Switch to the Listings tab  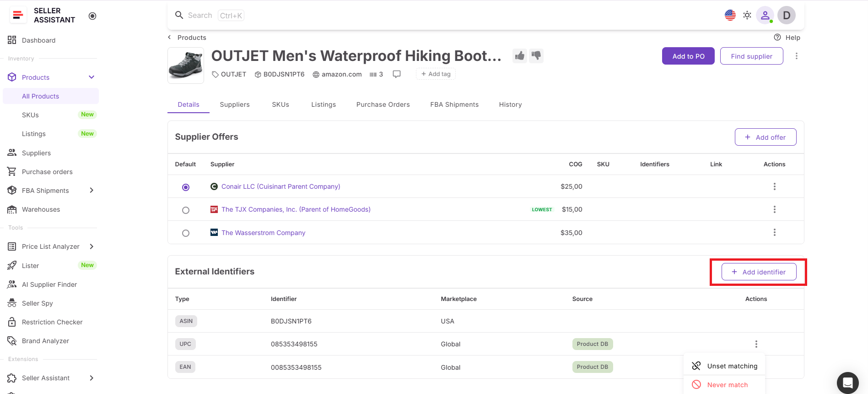coord(323,104)
